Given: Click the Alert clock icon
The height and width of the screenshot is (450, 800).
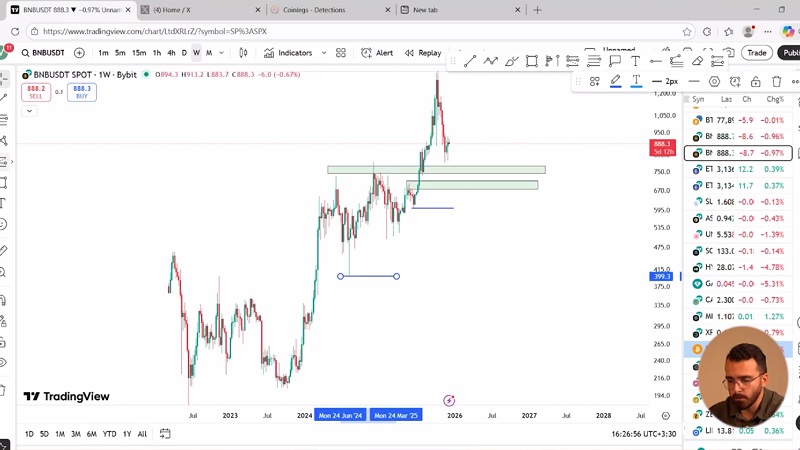Looking at the screenshot, I should [368, 53].
